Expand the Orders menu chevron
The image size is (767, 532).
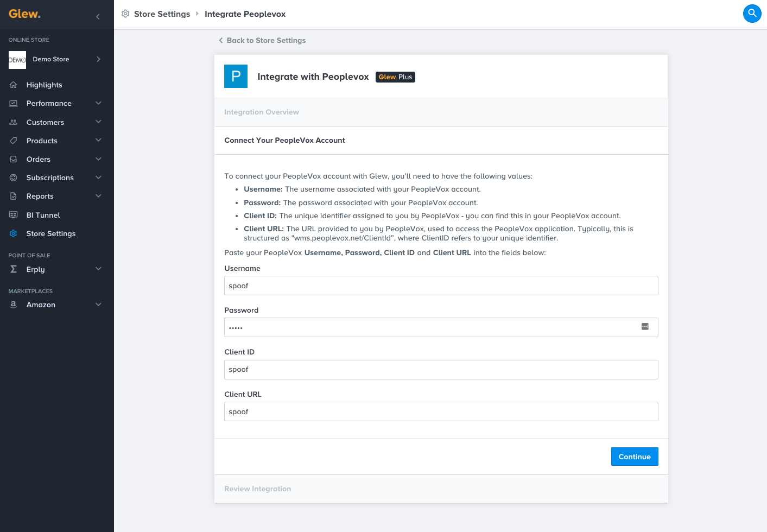(98, 159)
